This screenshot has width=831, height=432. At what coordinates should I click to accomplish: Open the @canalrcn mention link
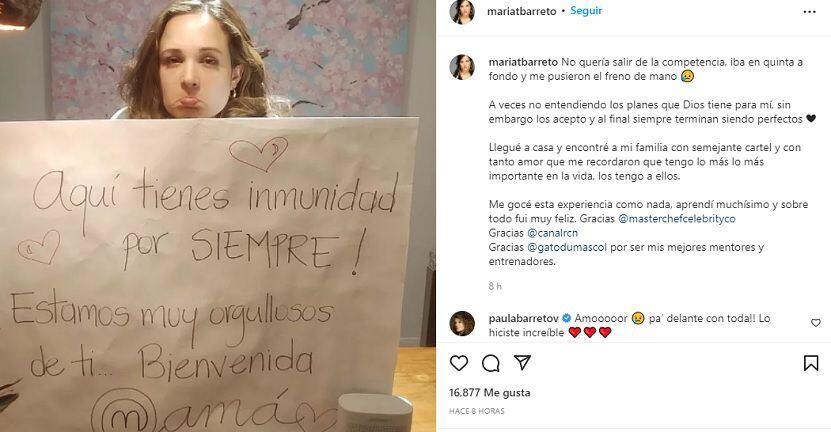click(553, 233)
